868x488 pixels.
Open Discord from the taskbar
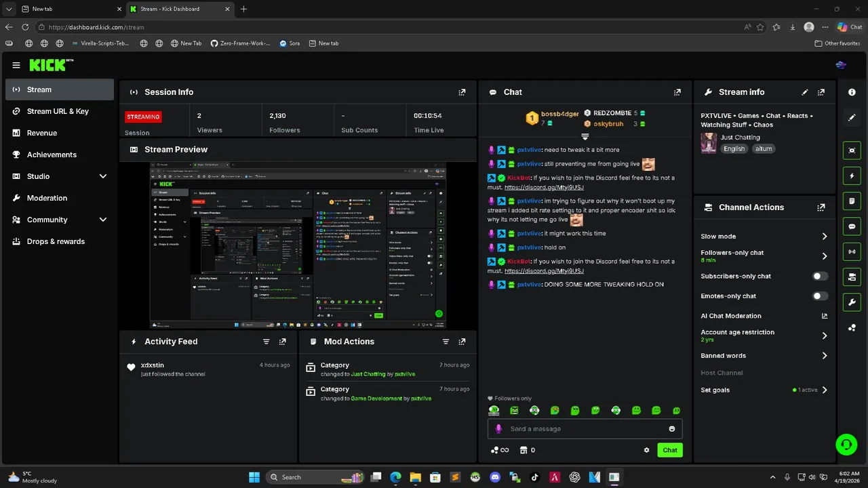[x=495, y=477]
